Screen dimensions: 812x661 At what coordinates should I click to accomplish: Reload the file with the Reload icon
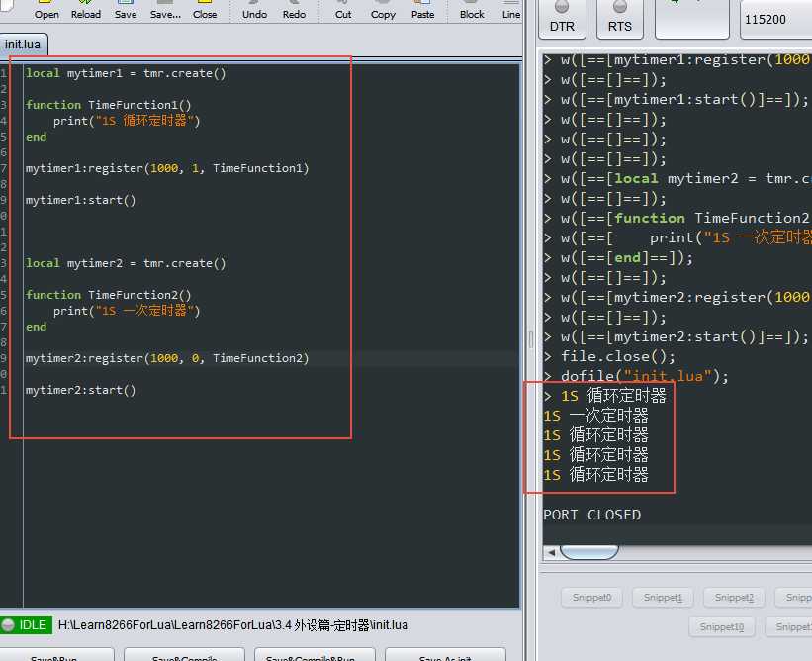(x=85, y=10)
